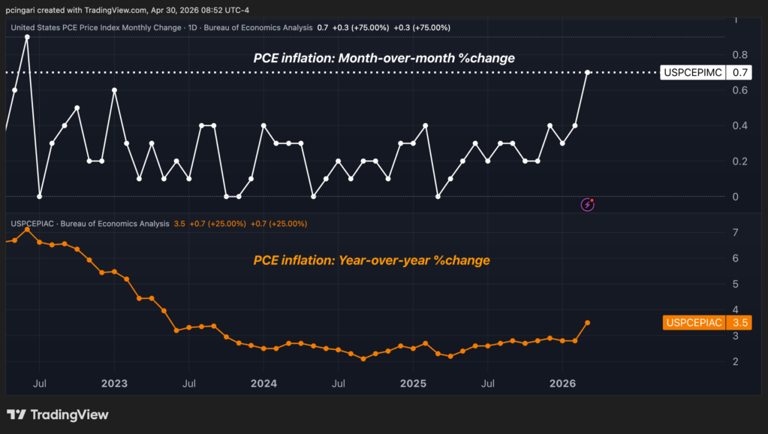Click the 2026 label on time axis
The height and width of the screenshot is (434, 768).
(562, 383)
